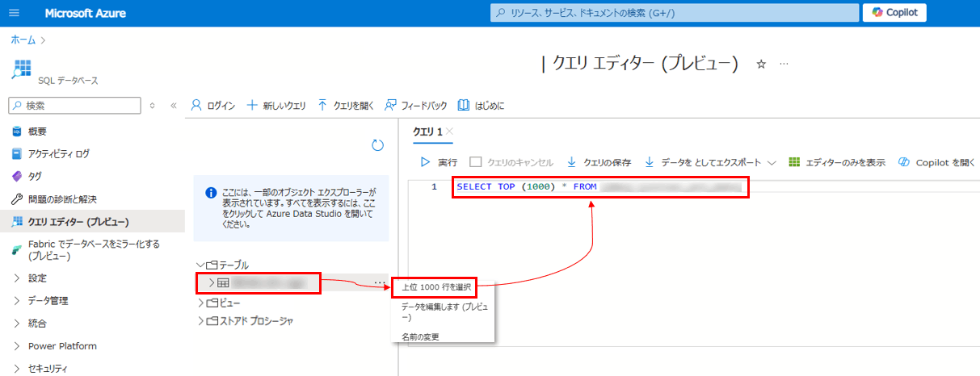Click the info icon in the notice box
Screen dimensions: 980x376
pos(211,193)
